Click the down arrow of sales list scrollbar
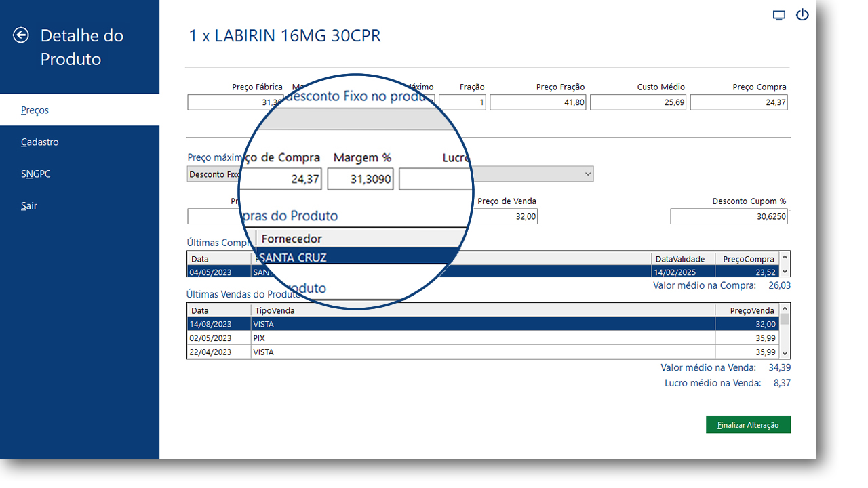 [785, 353]
